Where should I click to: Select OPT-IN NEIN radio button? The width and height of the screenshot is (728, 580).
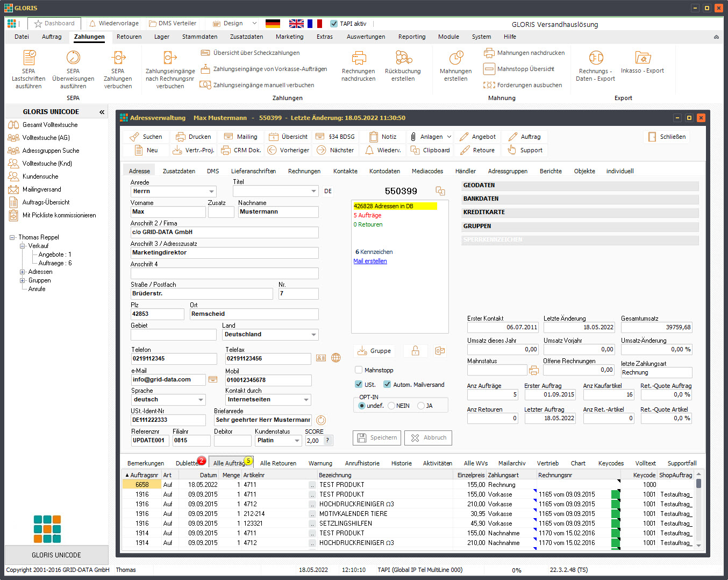click(x=391, y=406)
